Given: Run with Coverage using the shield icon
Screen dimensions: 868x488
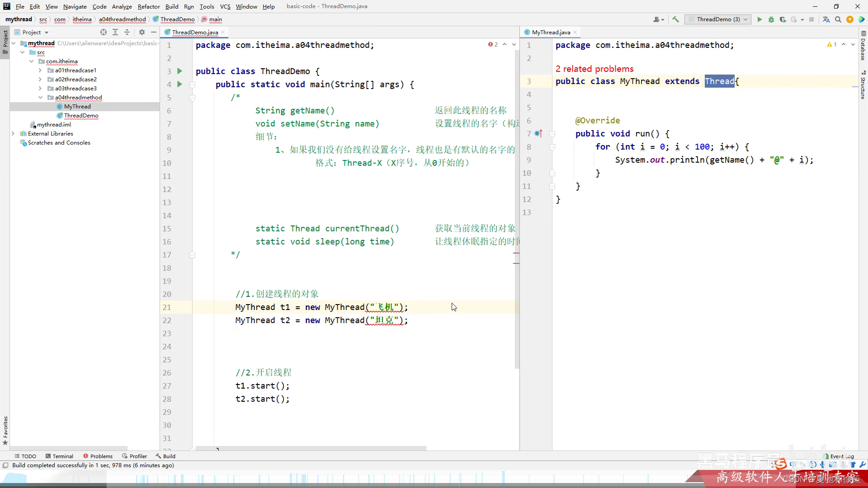Looking at the screenshot, I should click(x=783, y=19).
